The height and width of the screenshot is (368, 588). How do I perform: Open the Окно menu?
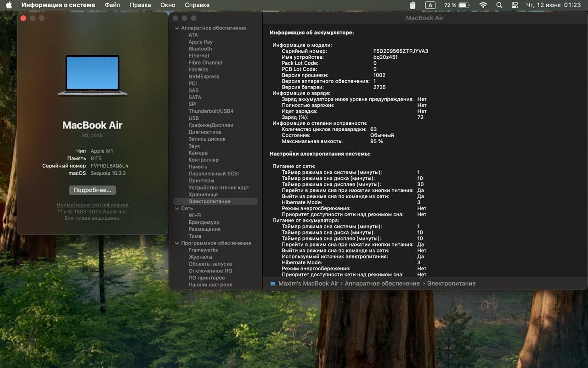pos(168,5)
